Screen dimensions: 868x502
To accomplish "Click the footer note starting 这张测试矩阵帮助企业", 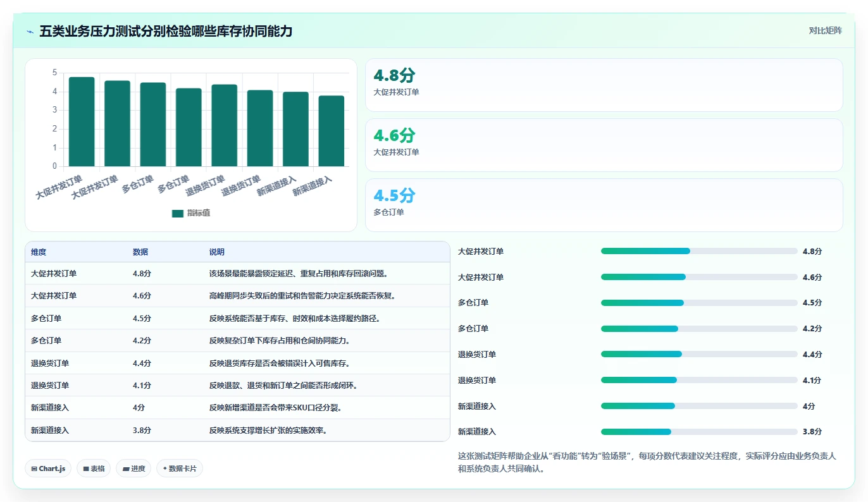I will (647, 462).
